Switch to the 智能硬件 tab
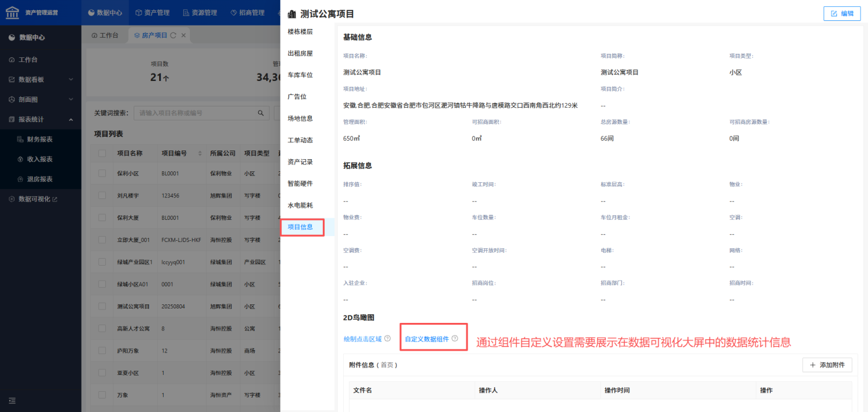 tap(300, 183)
